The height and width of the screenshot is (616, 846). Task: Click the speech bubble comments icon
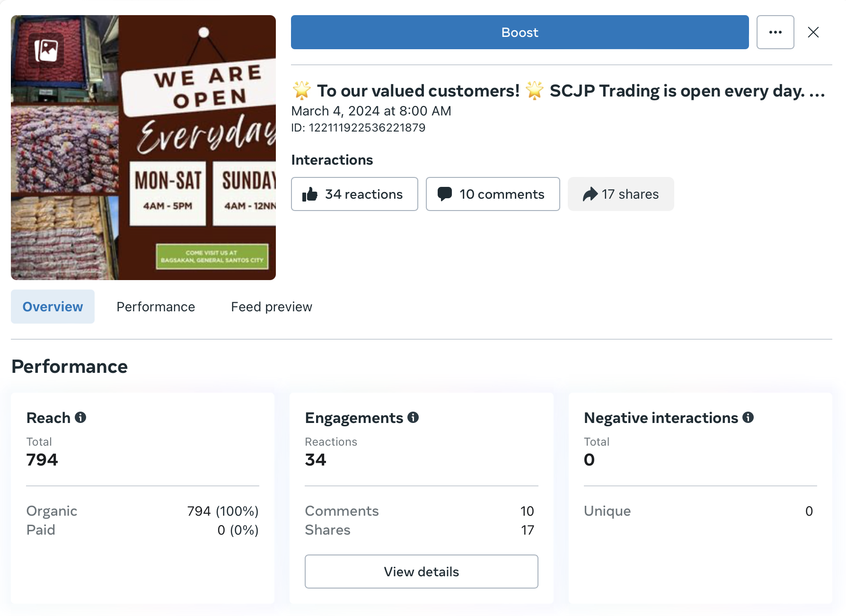click(x=445, y=194)
